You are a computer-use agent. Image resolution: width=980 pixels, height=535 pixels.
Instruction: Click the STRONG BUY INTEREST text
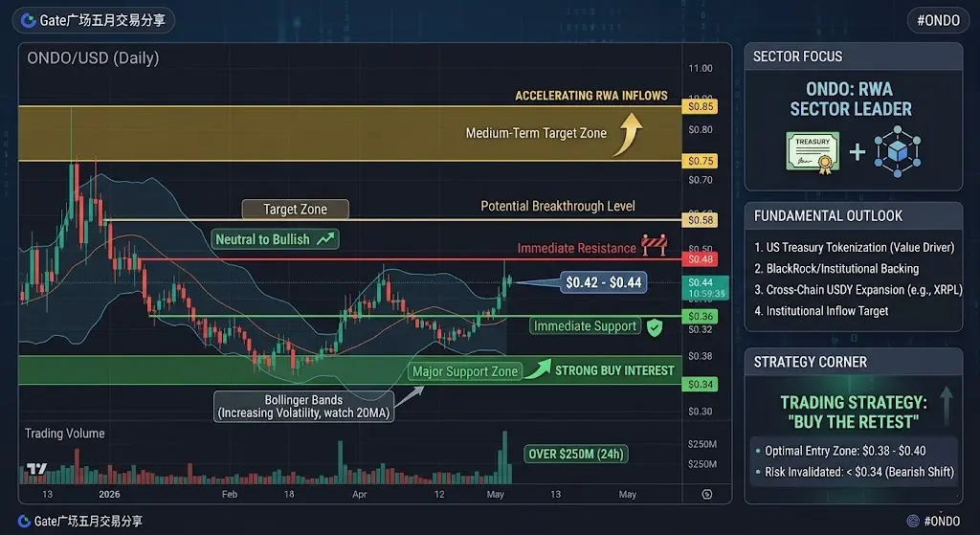click(615, 370)
